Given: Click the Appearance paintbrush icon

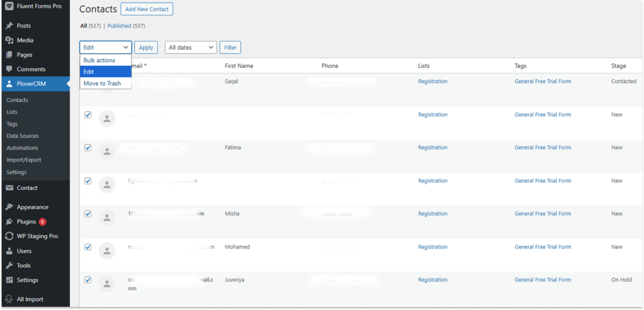Looking at the screenshot, I should (x=9, y=207).
